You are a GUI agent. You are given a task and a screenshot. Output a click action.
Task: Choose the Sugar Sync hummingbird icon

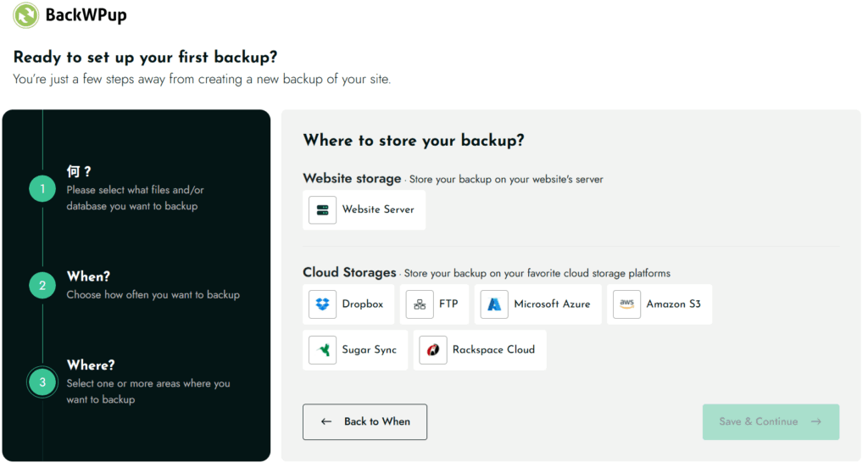[322, 350]
